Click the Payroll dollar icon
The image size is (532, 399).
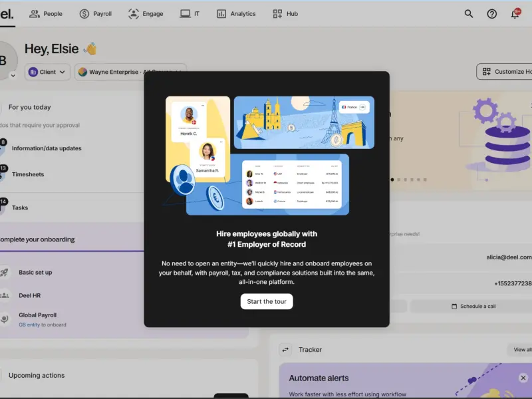[84, 14]
